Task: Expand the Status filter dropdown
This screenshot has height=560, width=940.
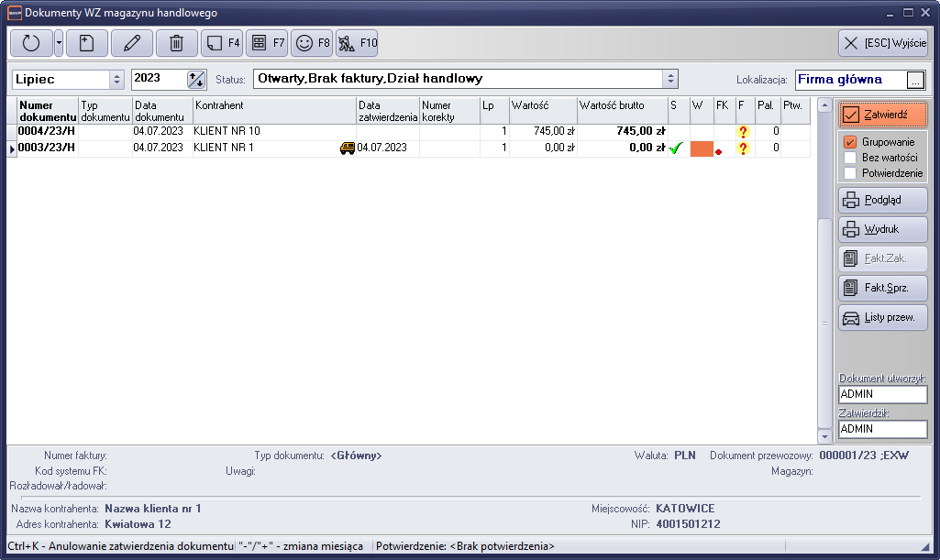Action: (670, 79)
